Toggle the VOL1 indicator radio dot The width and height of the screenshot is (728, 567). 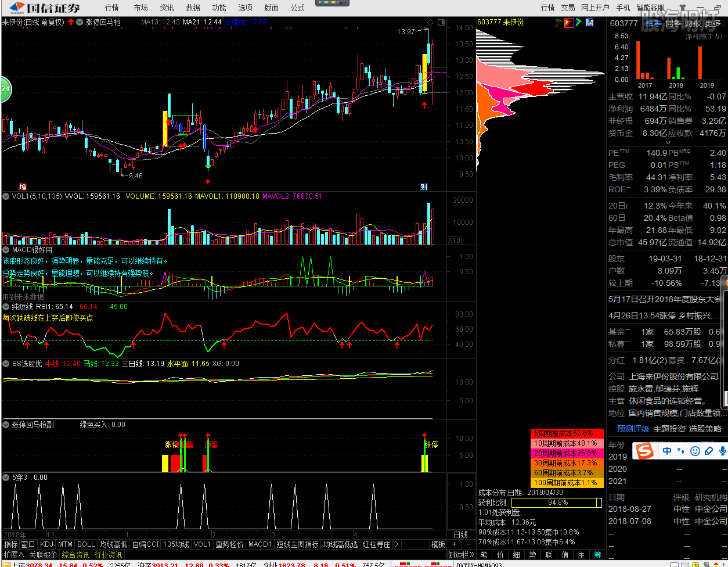[x=6, y=196]
